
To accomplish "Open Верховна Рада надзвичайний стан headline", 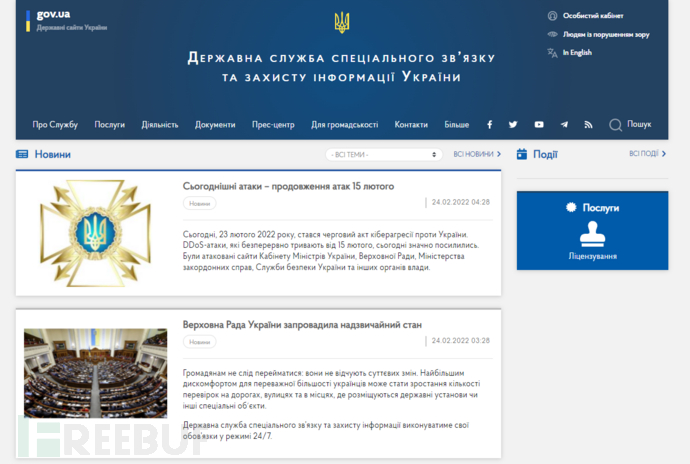I will [302, 325].
